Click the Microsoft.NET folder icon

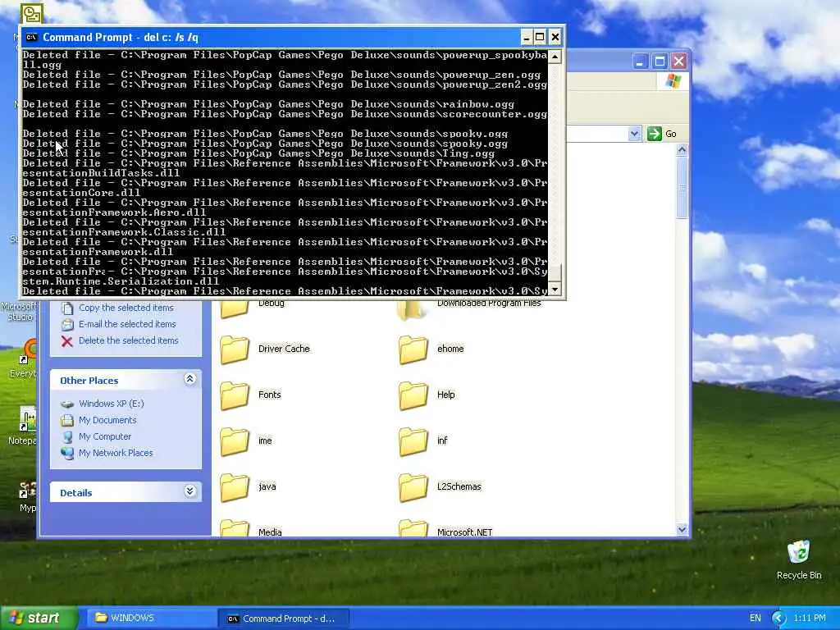tap(413, 528)
